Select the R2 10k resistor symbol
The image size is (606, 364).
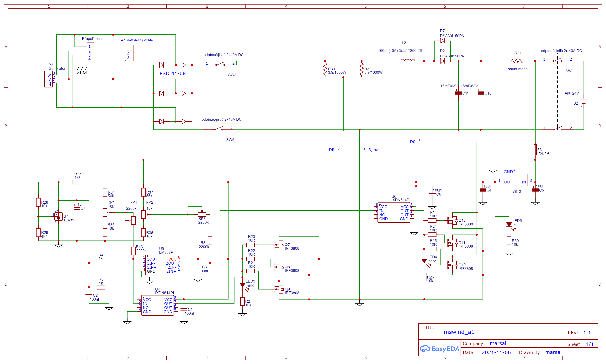point(242,301)
